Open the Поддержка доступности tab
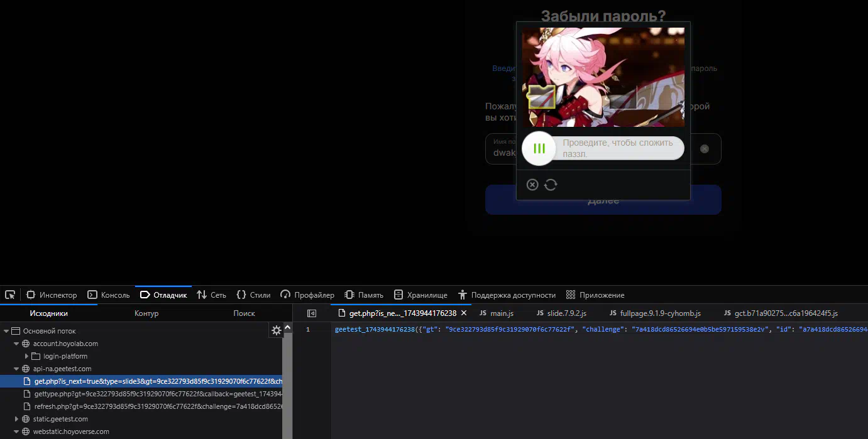This screenshot has width=868, height=439. point(507,295)
